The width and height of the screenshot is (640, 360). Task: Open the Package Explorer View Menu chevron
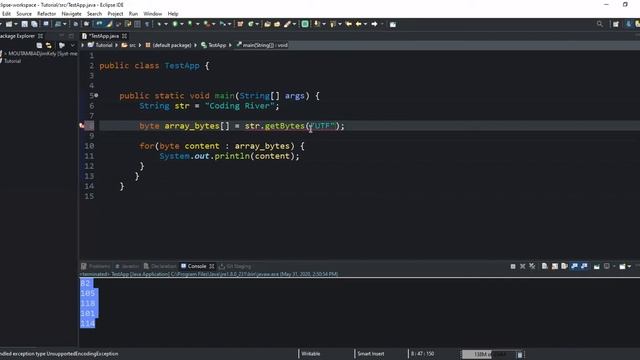[73, 45]
